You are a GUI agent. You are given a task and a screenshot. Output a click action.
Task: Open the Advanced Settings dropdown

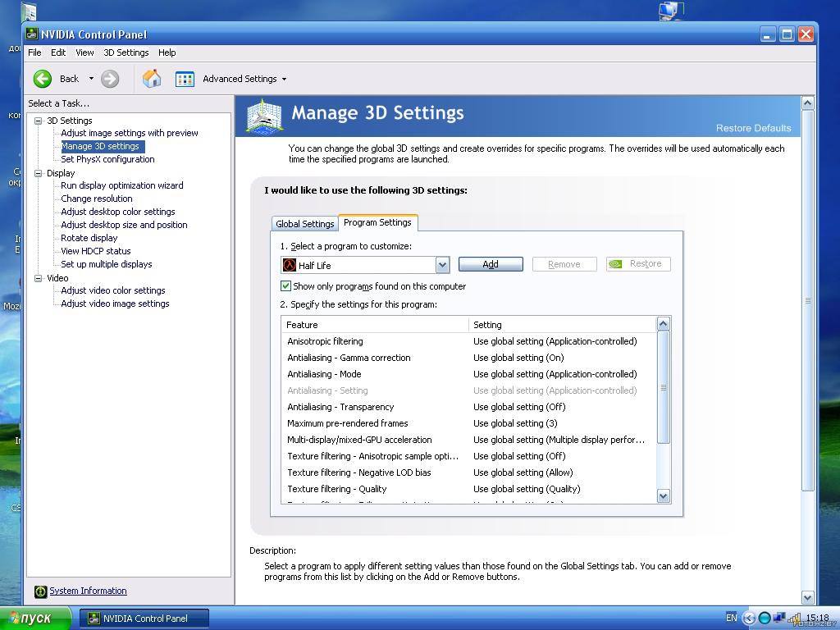284,80
